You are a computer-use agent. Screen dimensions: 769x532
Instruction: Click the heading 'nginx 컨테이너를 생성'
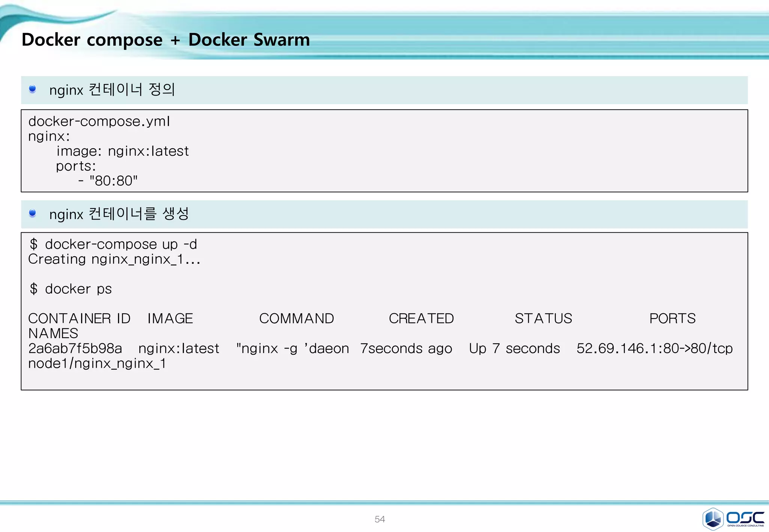119,214
